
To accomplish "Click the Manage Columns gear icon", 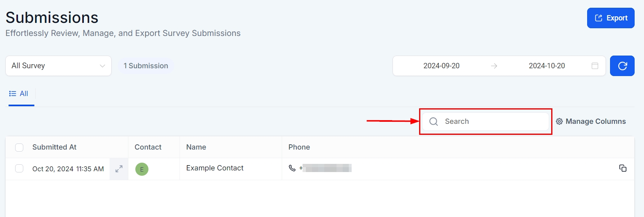I will (x=559, y=121).
